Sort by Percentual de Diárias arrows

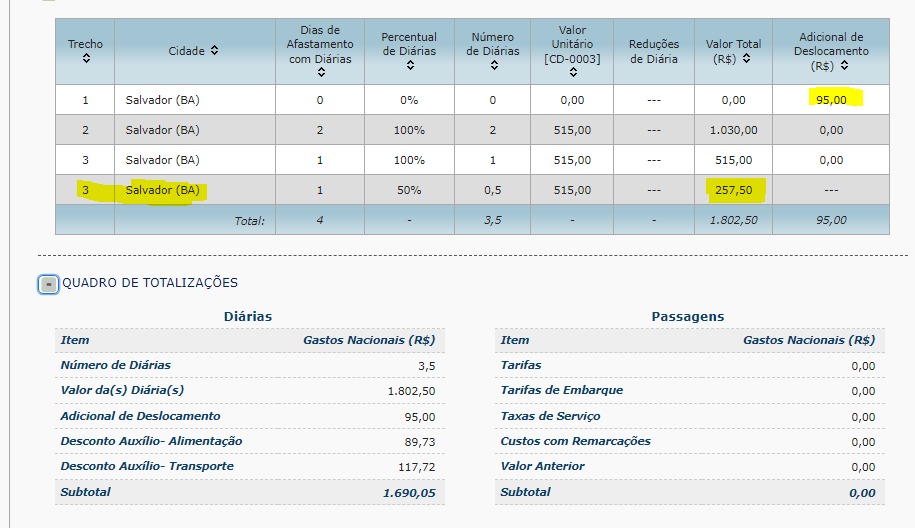(x=410, y=65)
